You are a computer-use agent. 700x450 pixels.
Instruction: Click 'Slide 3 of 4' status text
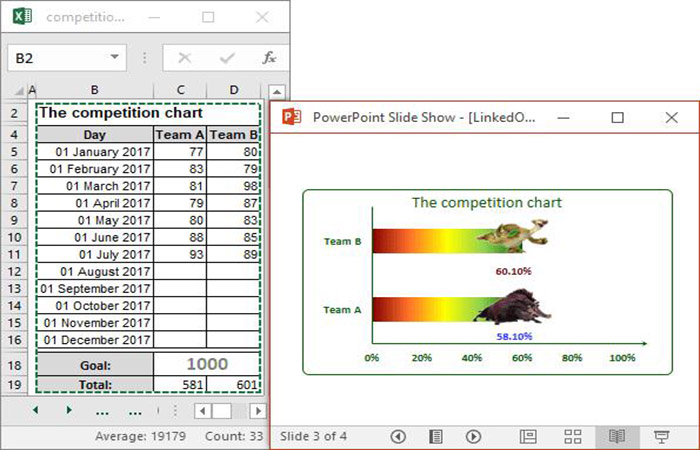tap(313, 436)
